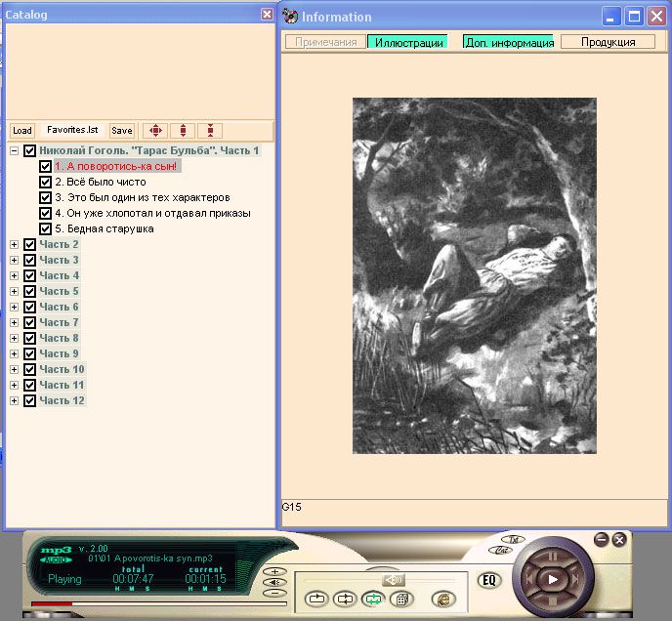Click the red playback progress bar
Viewport: 672px width, 621px height.
[x=51, y=603]
